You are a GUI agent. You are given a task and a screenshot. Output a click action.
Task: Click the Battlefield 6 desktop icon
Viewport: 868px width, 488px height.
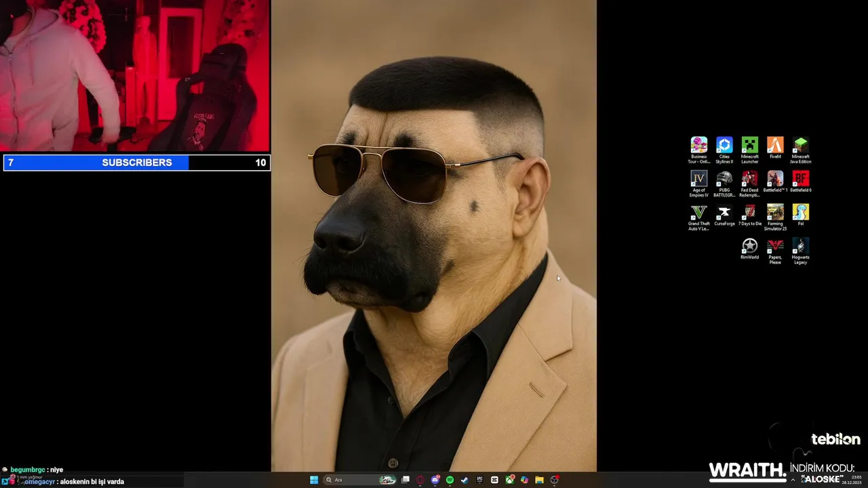pos(800,182)
